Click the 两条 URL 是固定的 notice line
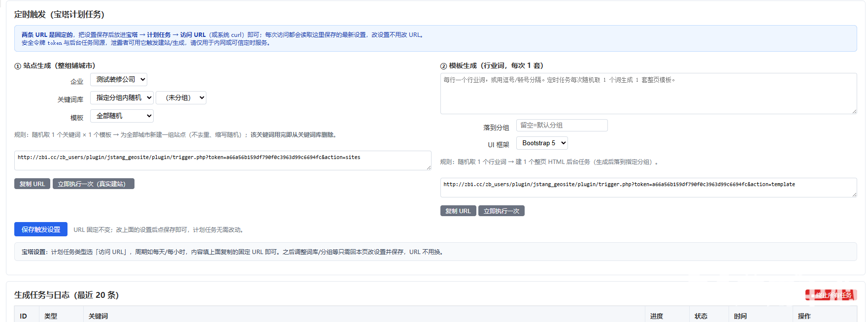 click(x=223, y=35)
